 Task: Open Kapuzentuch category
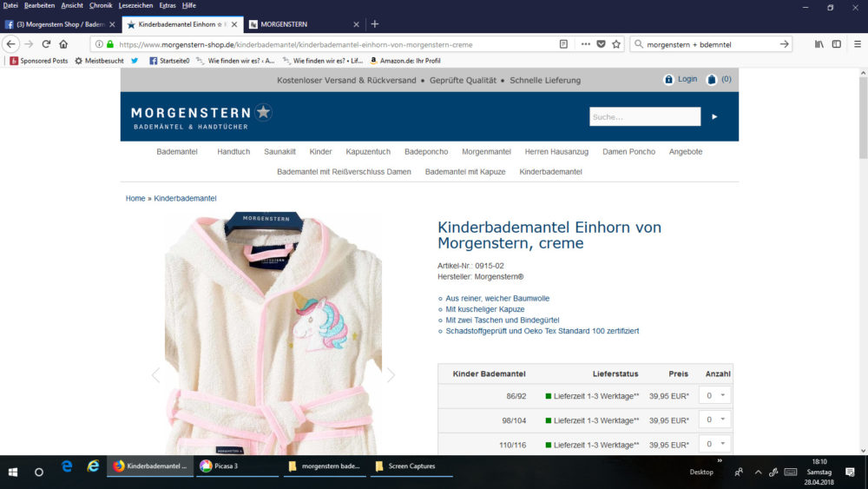[x=368, y=152]
